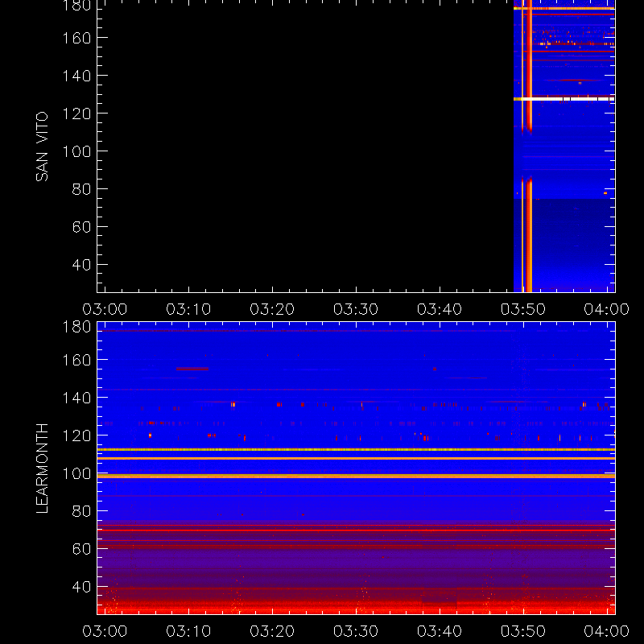644x644 pixels.
Task: Click 04:00 under the San Vito plot
Action: (607, 309)
